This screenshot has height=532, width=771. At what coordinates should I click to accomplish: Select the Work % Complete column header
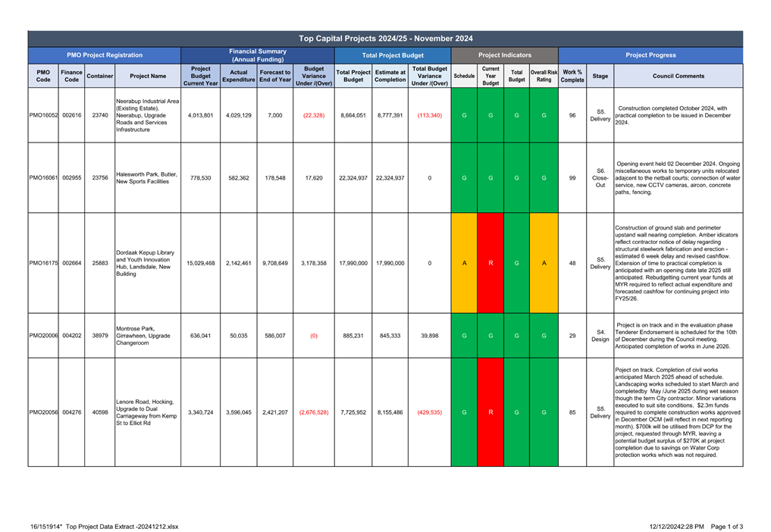[572, 76]
